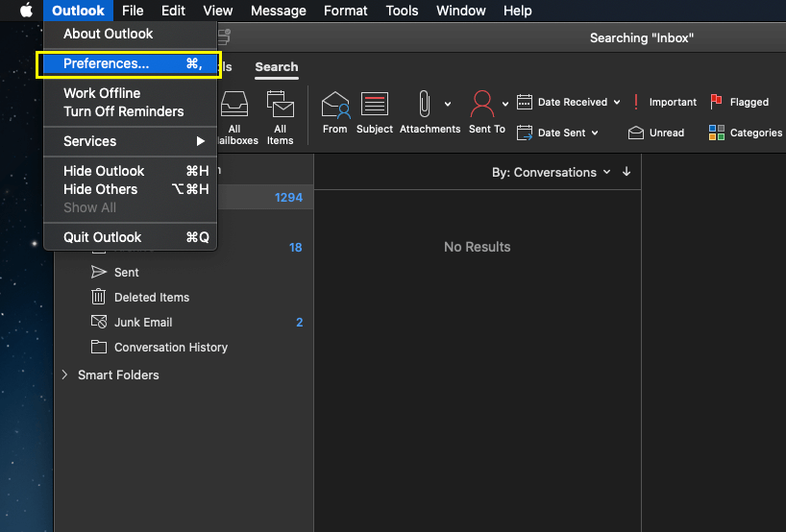Click the Categories colored squares icon
The width and height of the screenshot is (786, 532).
(x=716, y=133)
